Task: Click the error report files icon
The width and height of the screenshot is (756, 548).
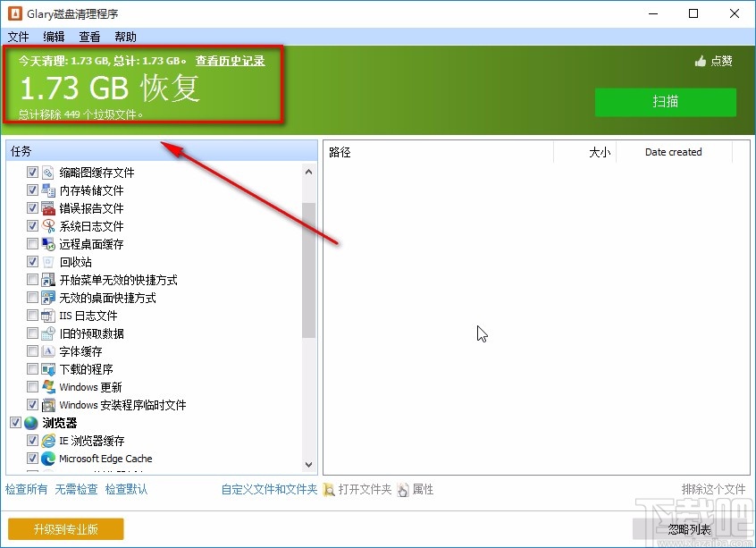Action: tap(47, 208)
